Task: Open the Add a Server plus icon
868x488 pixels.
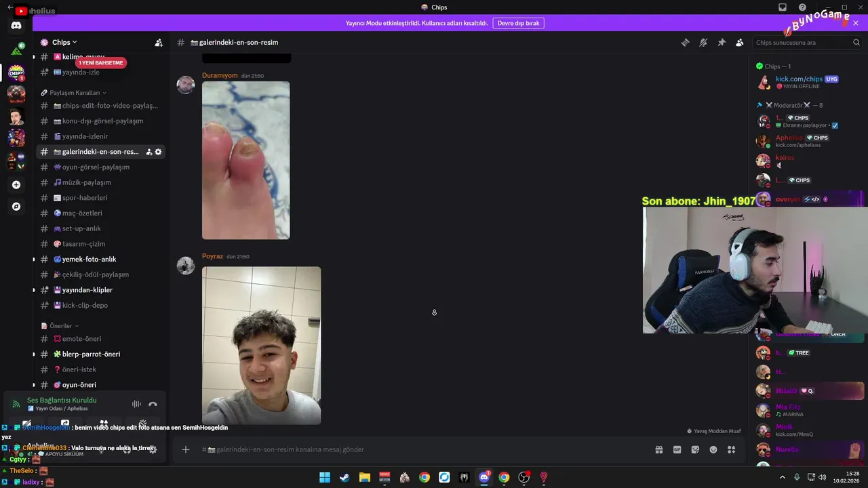Action: (16, 184)
